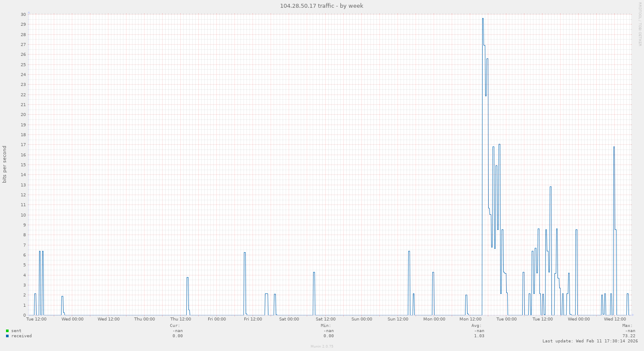
Task: Click the "Munin 2.0.75" footer text
Action: point(322,346)
